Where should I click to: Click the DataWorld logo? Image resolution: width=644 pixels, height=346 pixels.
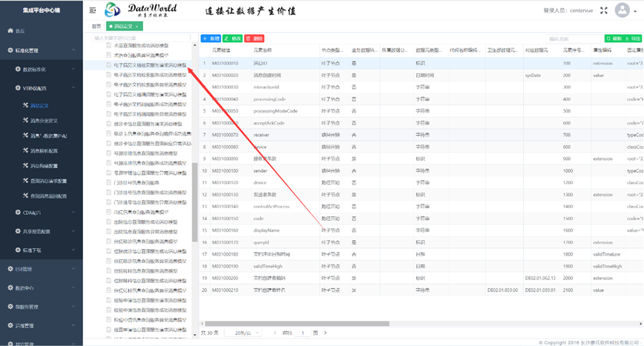point(141,10)
